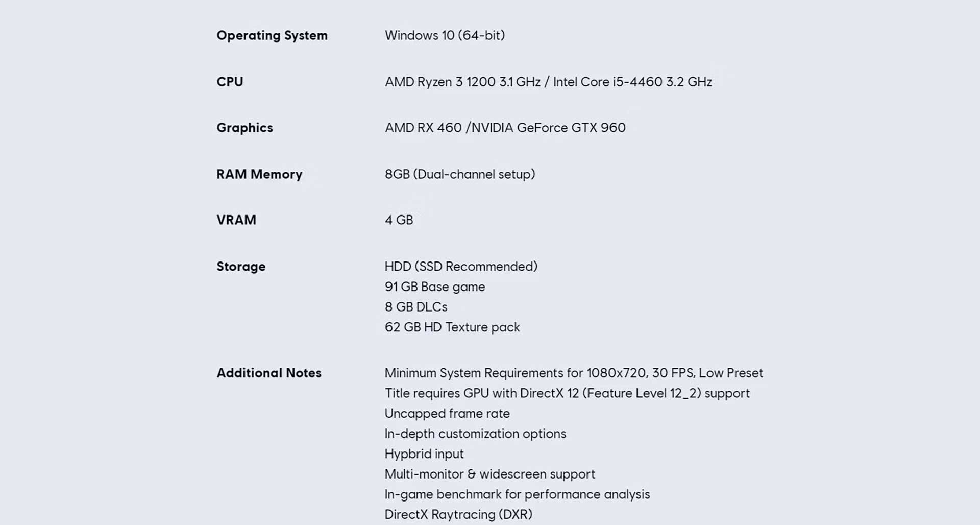Image resolution: width=980 pixels, height=525 pixels.
Task: Click the RAM Memory label
Action: click(x=259, y=174)
